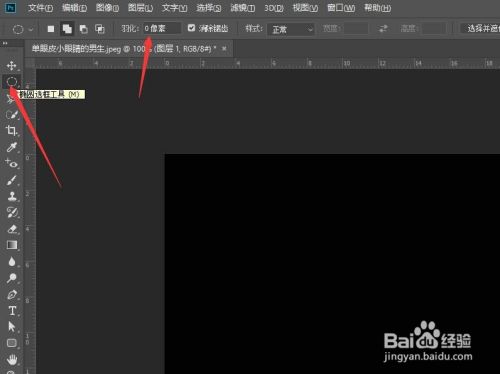Open the 图层 menu
This screenshot has height=374, width=500.
[140, 8]
